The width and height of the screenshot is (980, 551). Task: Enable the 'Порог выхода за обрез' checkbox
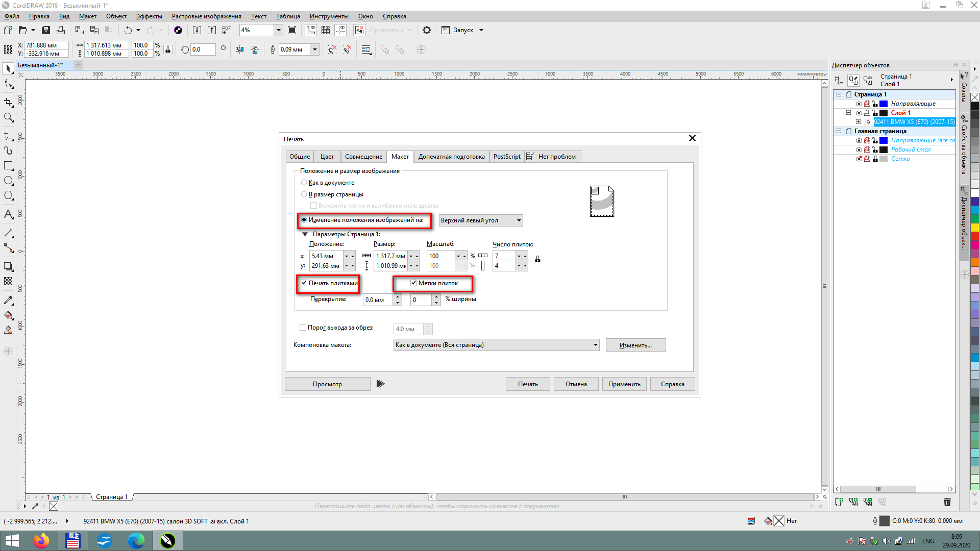pos(303,328)
